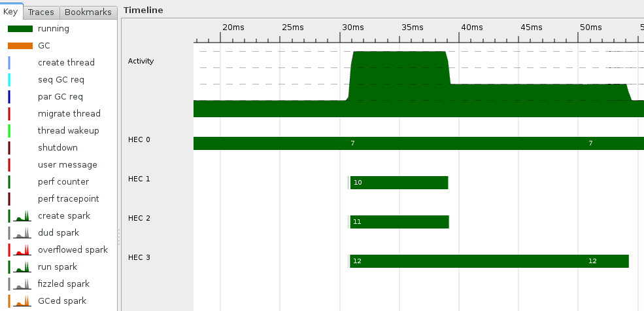Click the orange GC color swatch

[20, 46]
